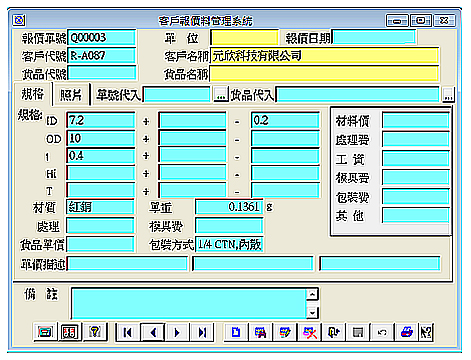Click the context help pointer icon

[426, 332]
